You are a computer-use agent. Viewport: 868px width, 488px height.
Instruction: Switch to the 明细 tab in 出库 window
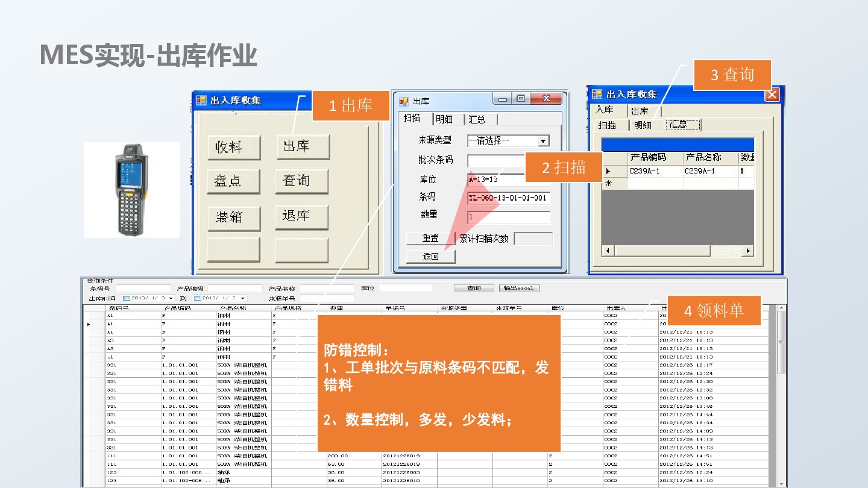[x=445, y=119]
